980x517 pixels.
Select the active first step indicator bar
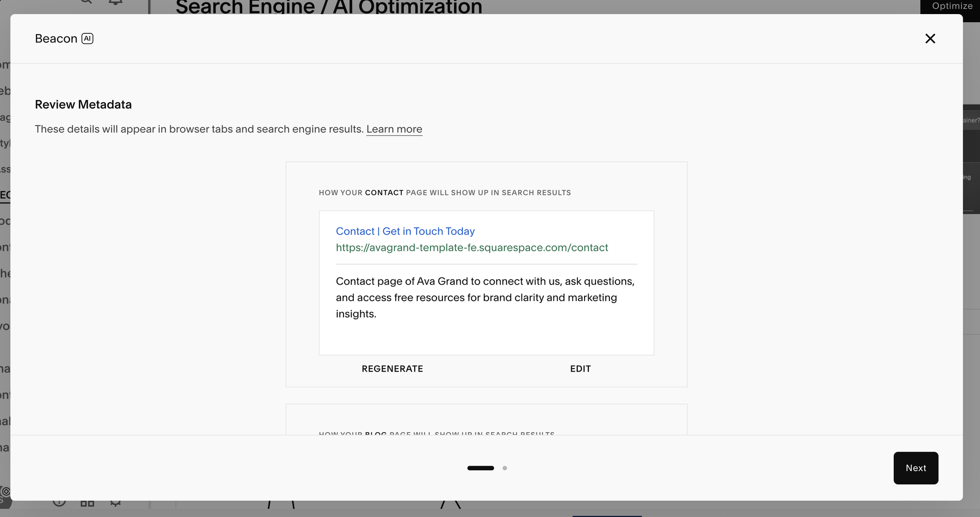[x=480, y=468]
